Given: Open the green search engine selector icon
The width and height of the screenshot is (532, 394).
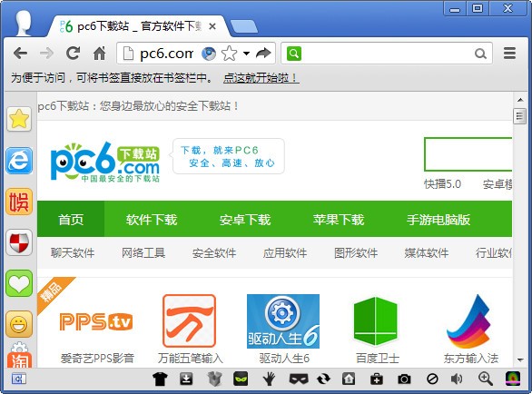Looking at the screenshot, I should [294, 54].
